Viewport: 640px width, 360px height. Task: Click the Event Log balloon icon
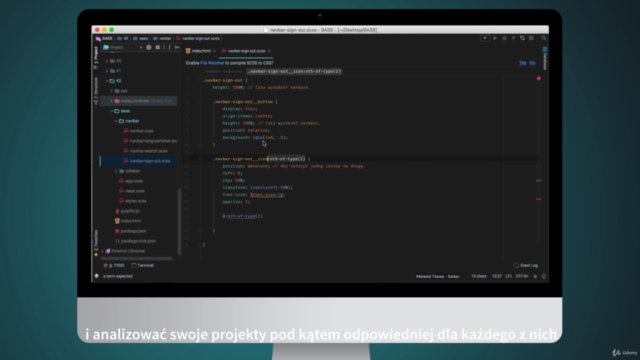[516, 265]
